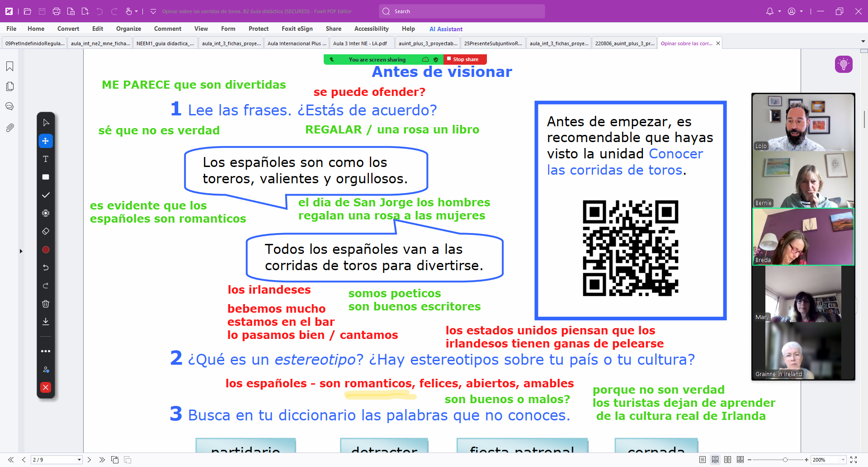Select Bernie's video thumbnail
This screenshot has height=467, width=868.
[x=803, y=179]
